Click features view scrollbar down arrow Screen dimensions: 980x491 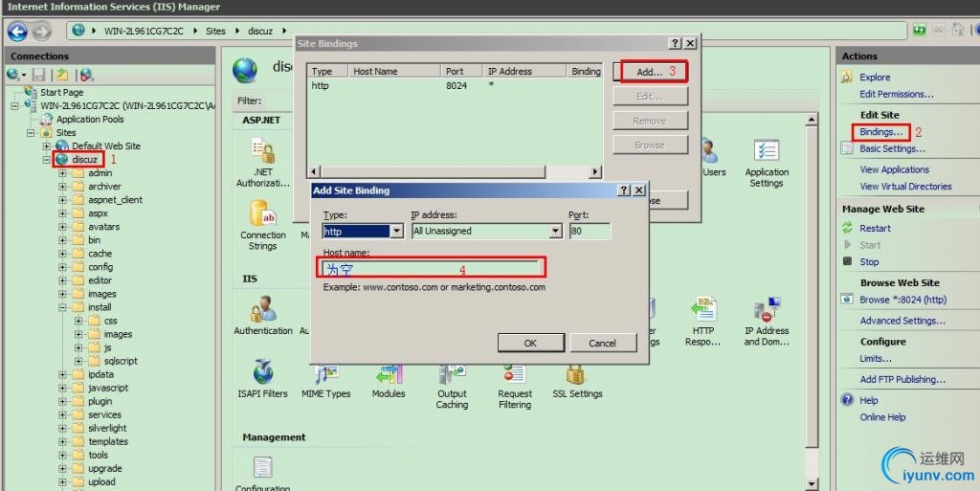(812, 483)
